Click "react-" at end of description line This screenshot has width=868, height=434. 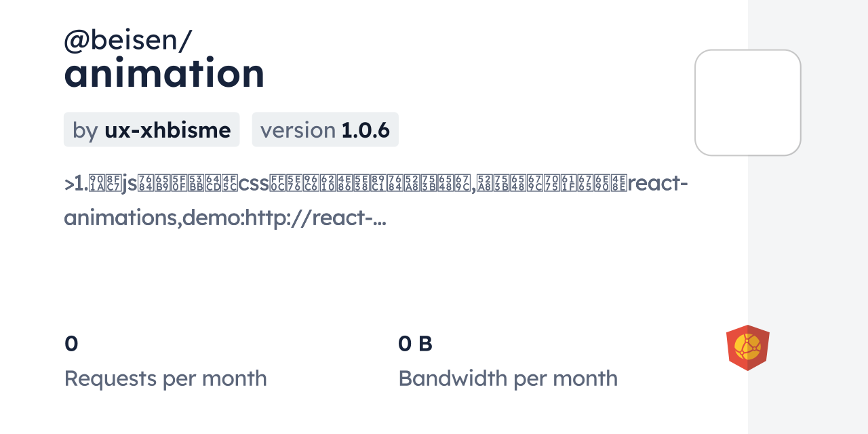(x=658, y=184)
